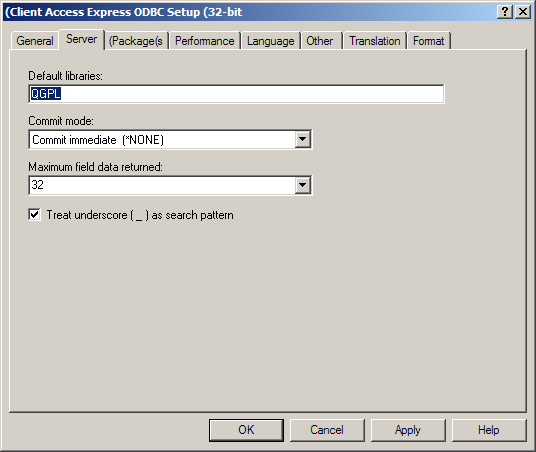
Task: Click the Cancel button
Action: [327, 430]
